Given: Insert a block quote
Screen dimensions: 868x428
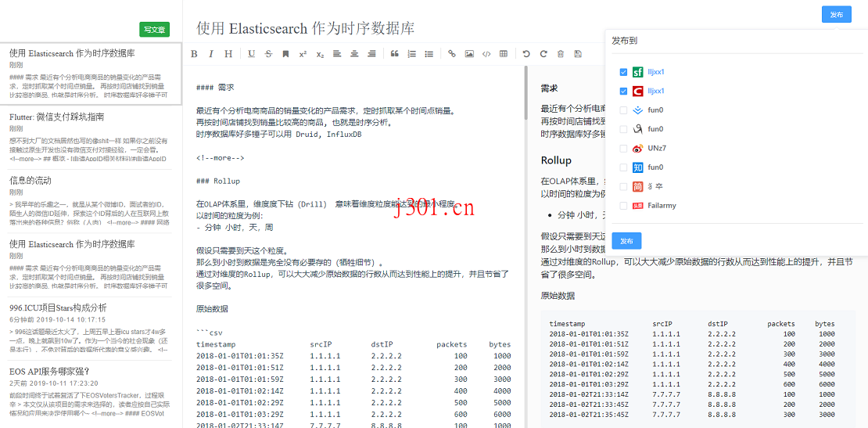Looking at the screenshot, I should (395, 54).
